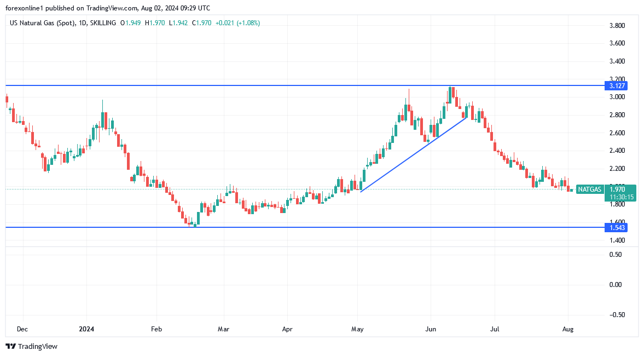Click the low value L1.942
The height and width of the screenshot is (356, 644).
pyautogui.click(x=178, y=23)
